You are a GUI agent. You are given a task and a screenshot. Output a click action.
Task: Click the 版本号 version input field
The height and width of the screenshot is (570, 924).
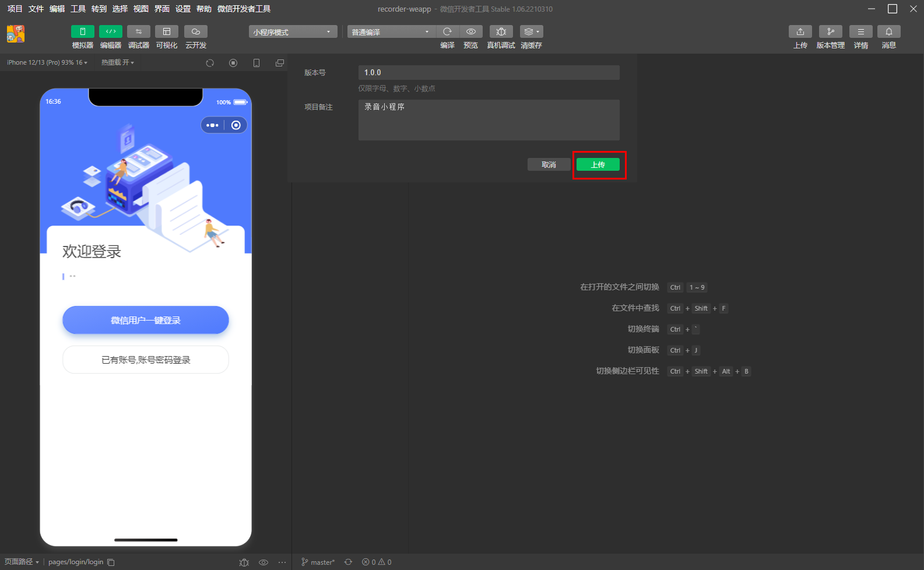(489, 72)
